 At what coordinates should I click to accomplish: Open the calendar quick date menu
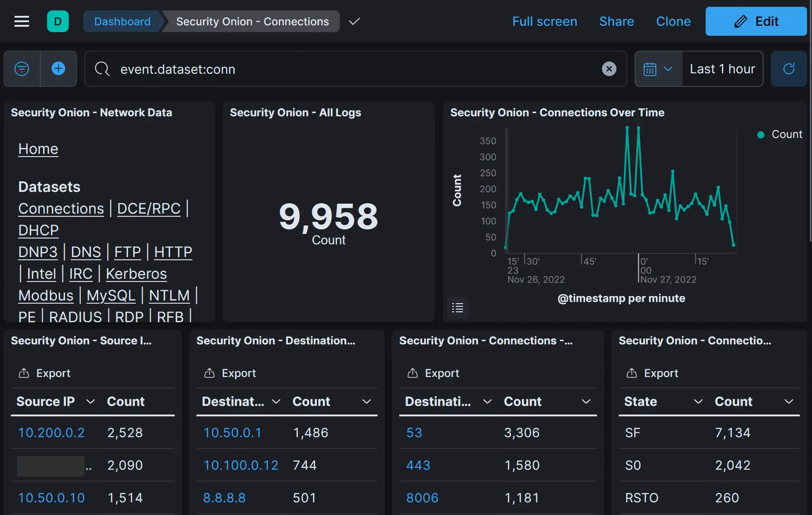click(658, 69)
